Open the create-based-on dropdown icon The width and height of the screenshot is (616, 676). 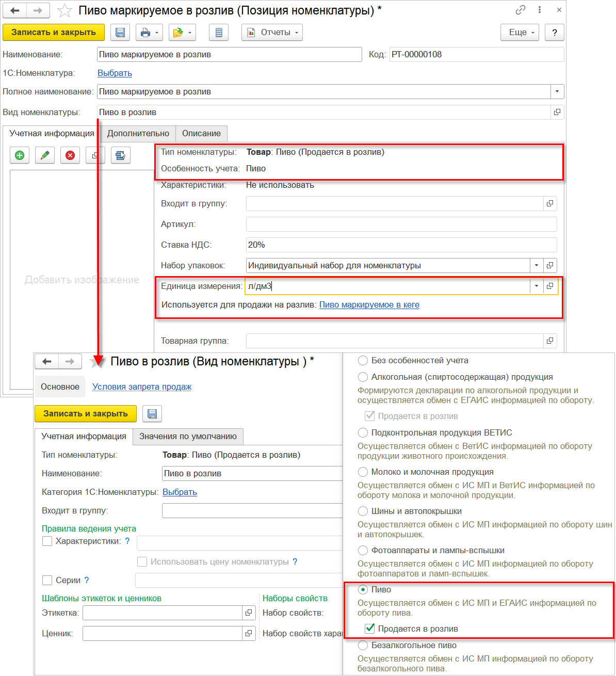pos(182,32)
